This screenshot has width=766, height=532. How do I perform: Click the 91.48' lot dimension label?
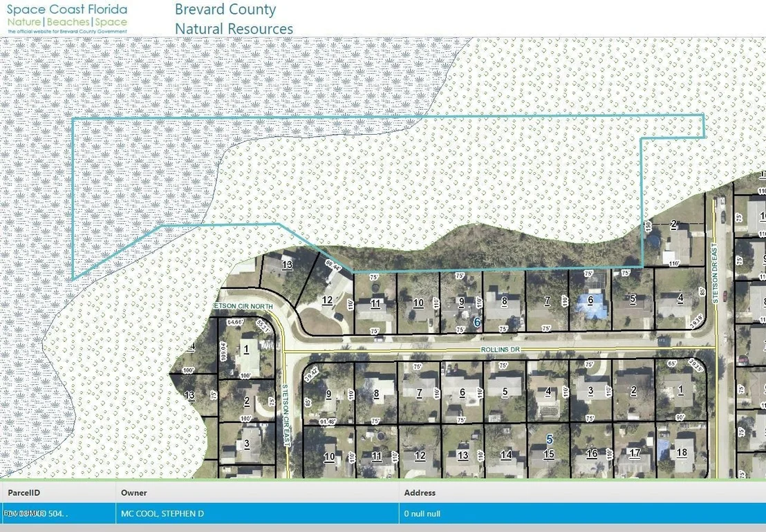(x=328, y=421)
